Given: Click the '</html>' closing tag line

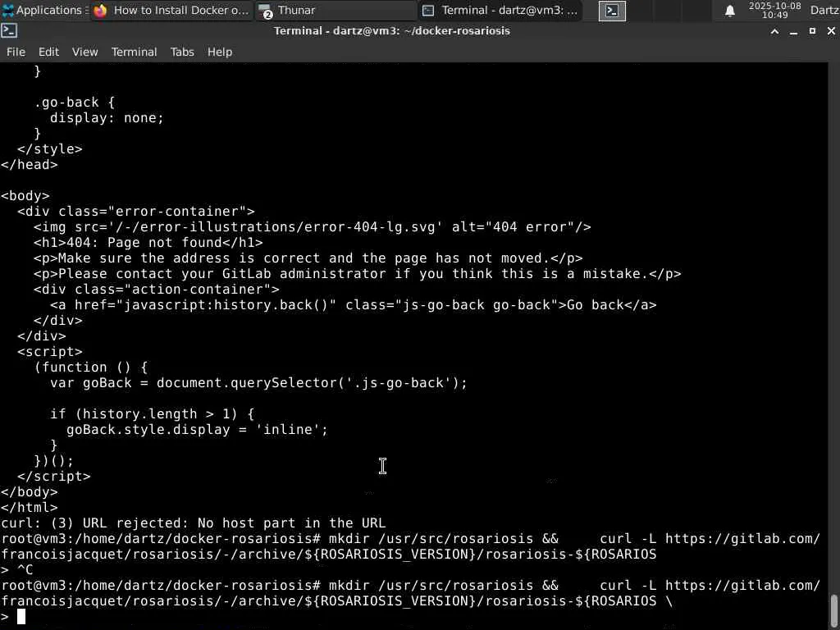Looking at the screenshot, I should pyautogui.click(x=29, y=507).
